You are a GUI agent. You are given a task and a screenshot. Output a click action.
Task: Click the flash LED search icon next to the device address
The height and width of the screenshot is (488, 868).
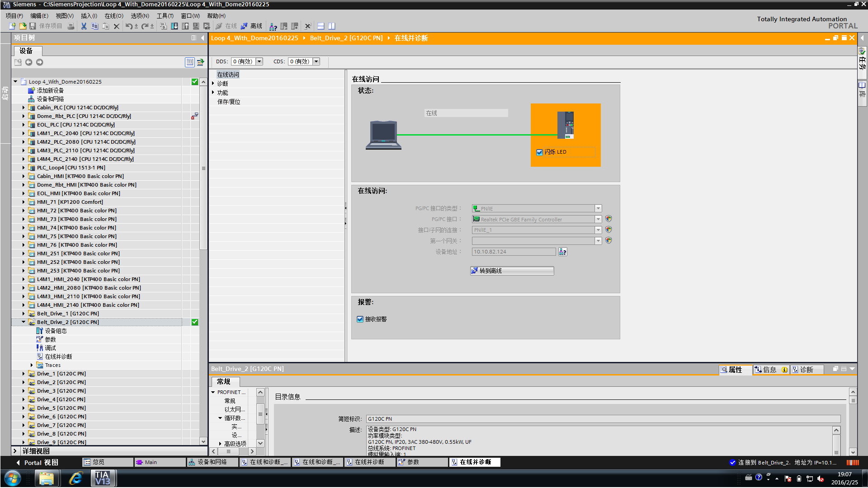click(562, 252)
